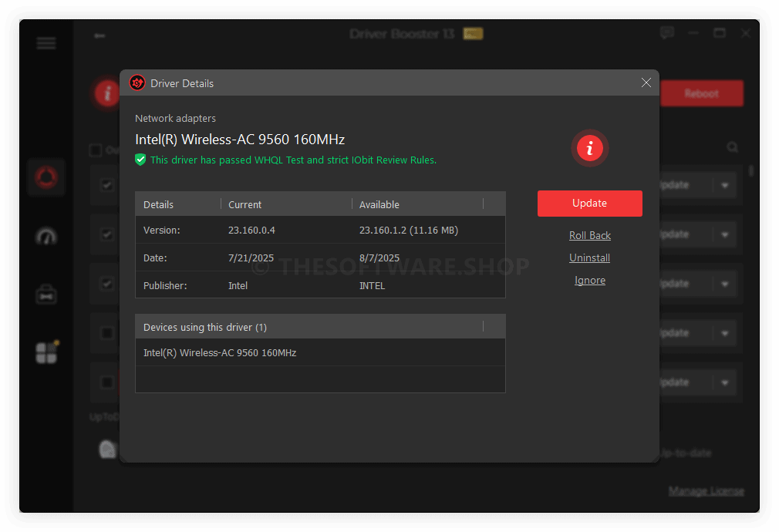Toggle the select-all checkbox above the driver list
779x532 pixels.
pos(96,150)
